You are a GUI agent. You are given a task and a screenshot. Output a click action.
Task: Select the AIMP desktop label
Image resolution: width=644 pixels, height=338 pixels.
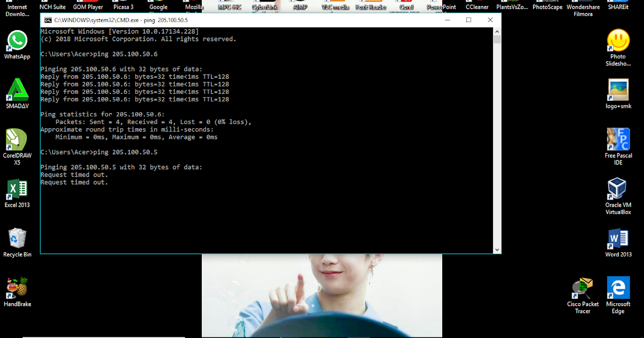[301, 7]
